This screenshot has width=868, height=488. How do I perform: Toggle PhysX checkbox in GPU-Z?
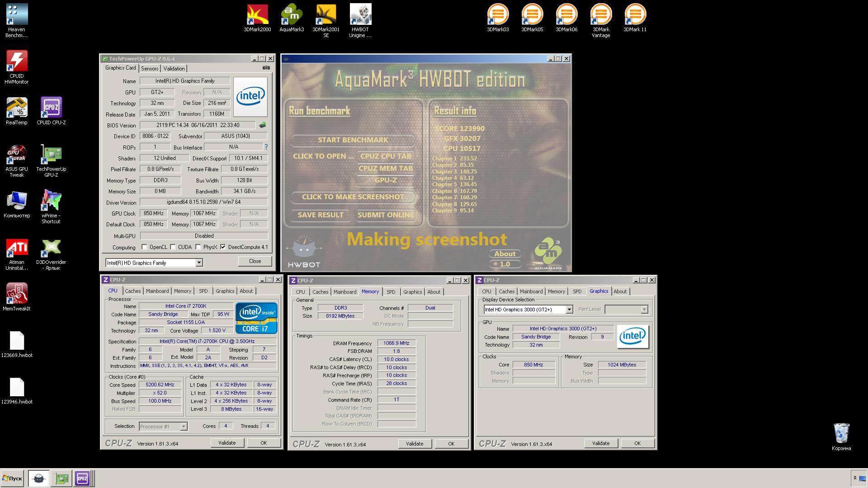(x=198, y=247)
